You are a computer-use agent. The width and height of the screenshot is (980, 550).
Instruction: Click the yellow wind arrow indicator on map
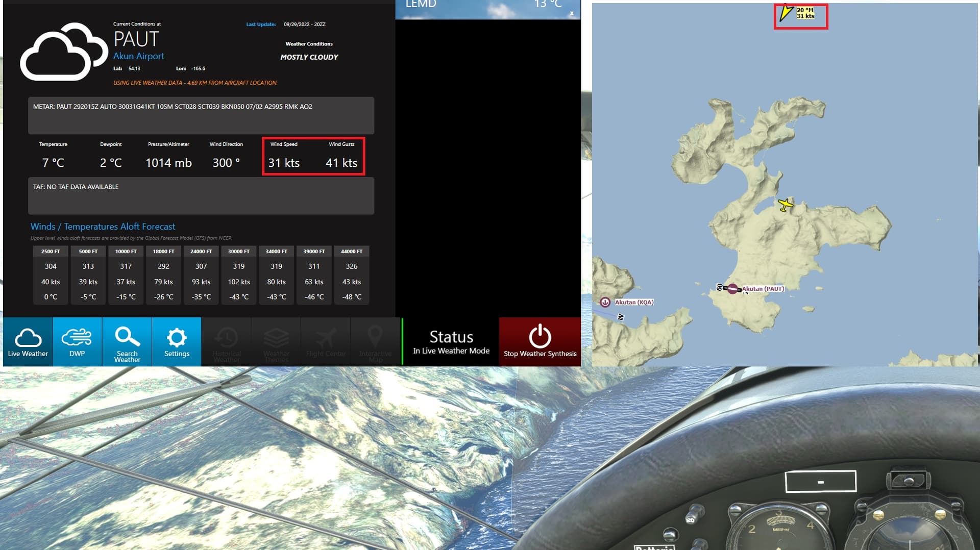pos(786,13)
